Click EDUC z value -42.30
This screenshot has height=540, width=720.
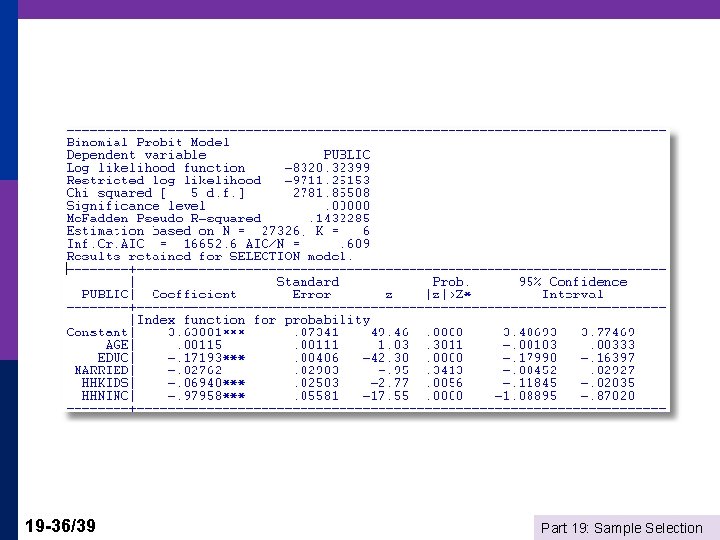point(385,358)
